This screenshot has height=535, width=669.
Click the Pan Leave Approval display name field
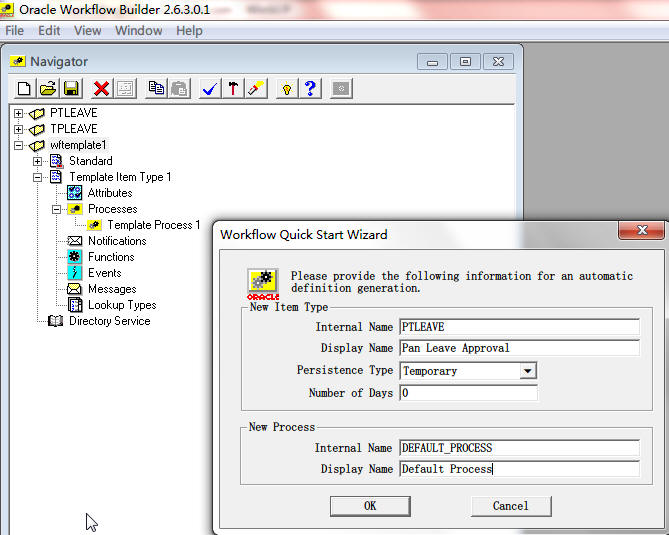tap(519, 348)
